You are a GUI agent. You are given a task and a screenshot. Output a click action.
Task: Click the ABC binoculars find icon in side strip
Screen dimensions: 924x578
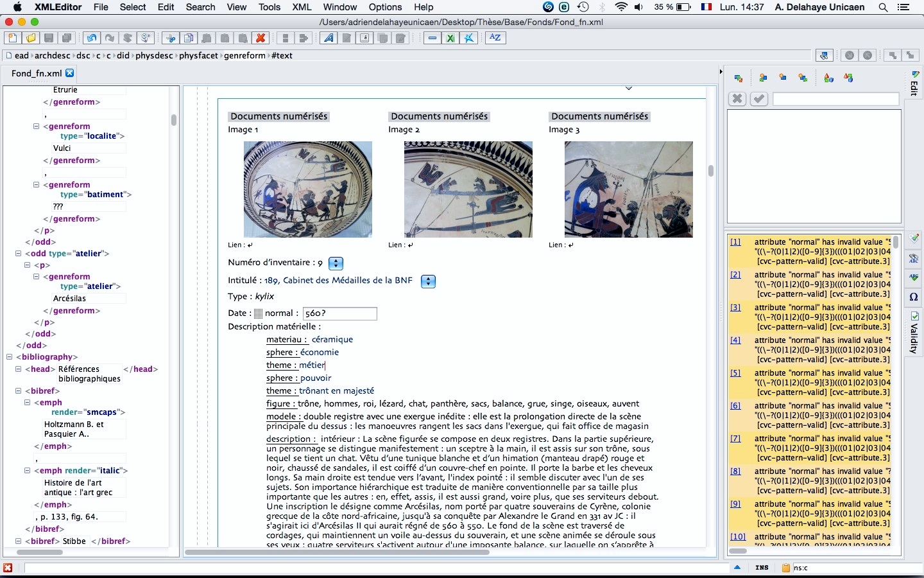(914, 259)
